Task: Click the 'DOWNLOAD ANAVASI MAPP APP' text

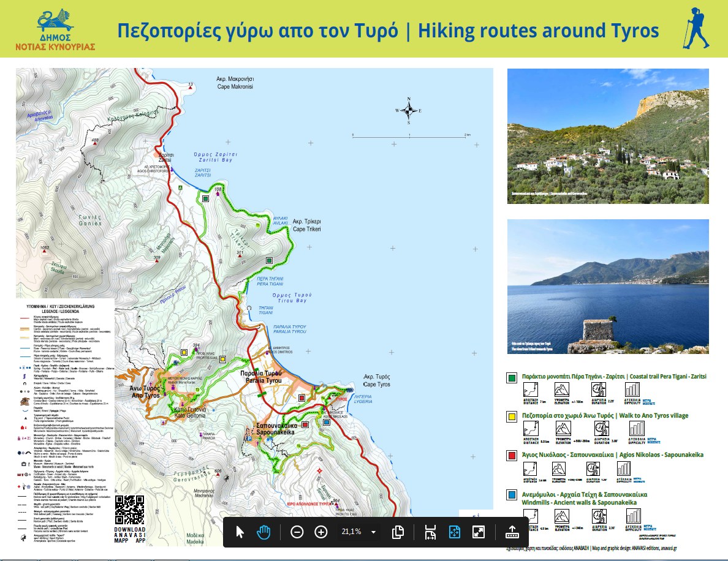Action: 129,535
